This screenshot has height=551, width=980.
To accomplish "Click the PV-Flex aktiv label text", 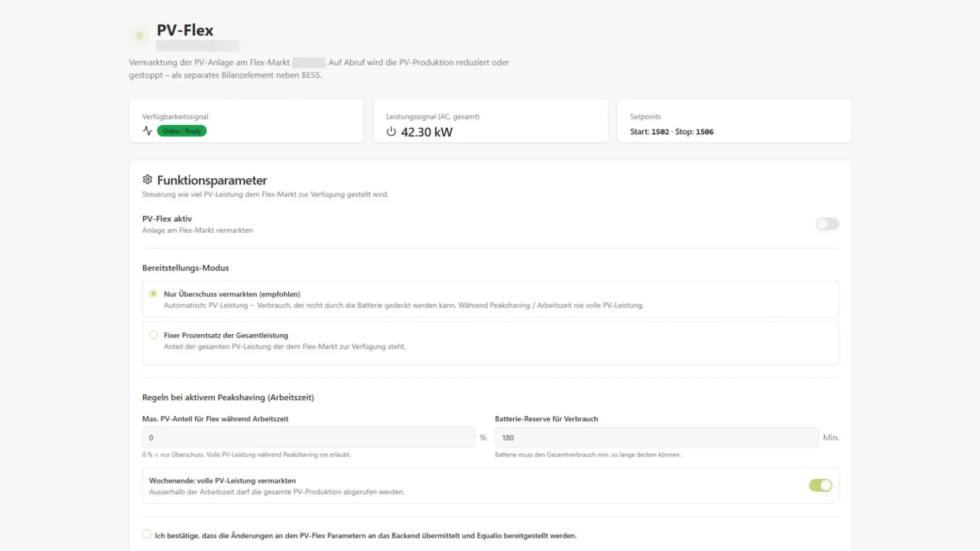I will pyautogui.click(x=167, y=219).
